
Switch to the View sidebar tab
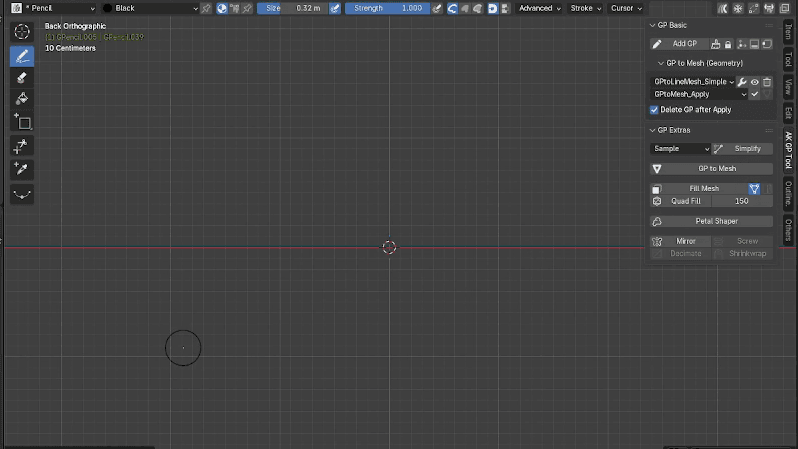coord(788,87)
